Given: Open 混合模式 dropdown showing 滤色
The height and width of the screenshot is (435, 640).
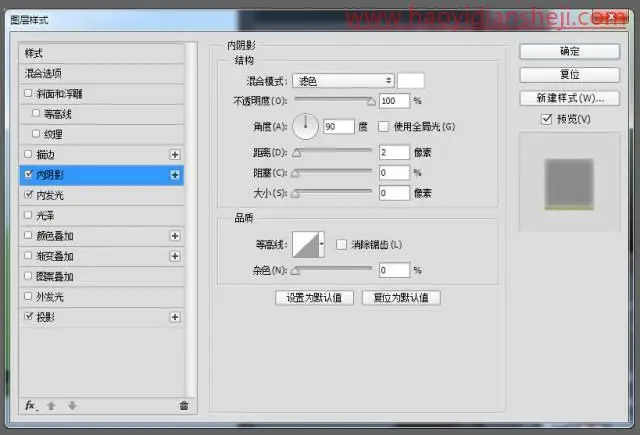Looking at the screenshot, I should 343,81.
